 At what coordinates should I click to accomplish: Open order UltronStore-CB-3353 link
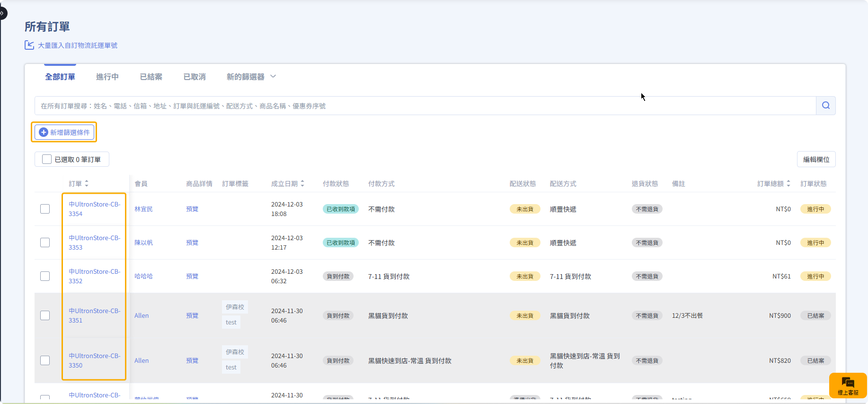click(x=95, y=242)
